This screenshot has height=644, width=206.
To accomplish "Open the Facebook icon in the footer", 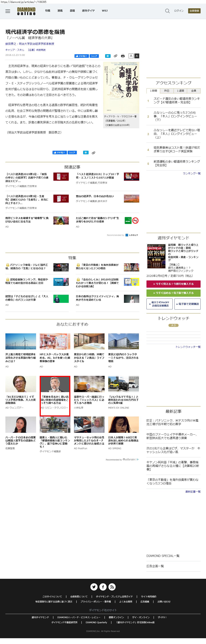I will [103, 587].
